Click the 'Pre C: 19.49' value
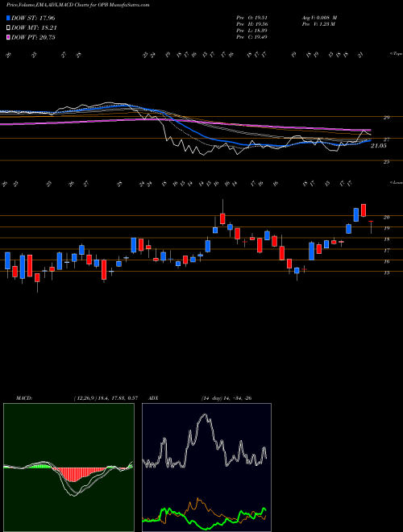The image size is (403, 532). pyautogui.click(x=252, y=37)
